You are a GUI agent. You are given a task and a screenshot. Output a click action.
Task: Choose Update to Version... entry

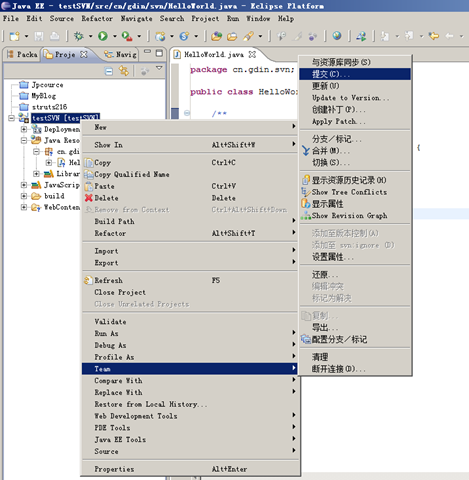[x=355, y=98]
